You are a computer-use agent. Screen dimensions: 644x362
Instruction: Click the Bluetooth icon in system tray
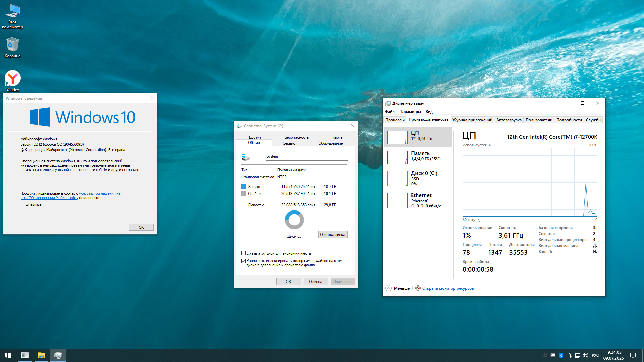point(561,355)
